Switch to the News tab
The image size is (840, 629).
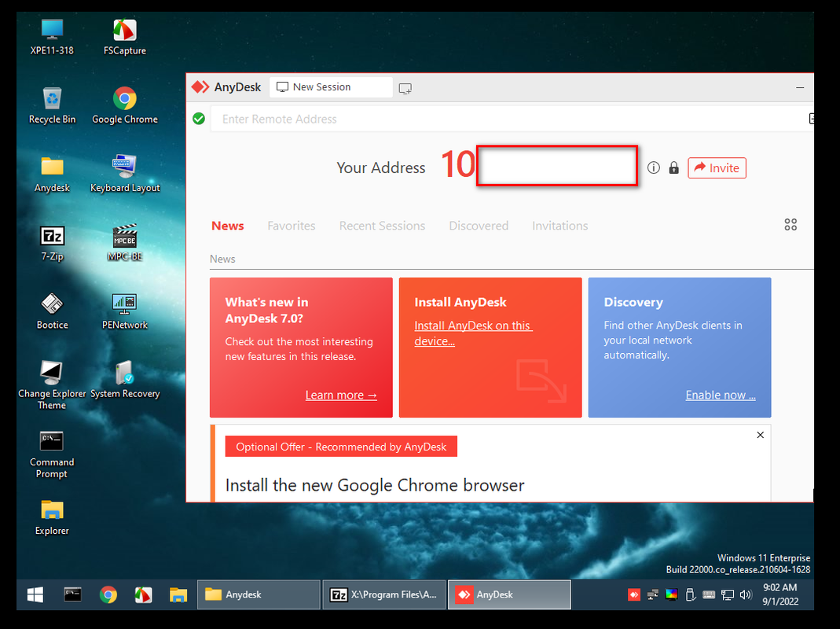point(228,226)
